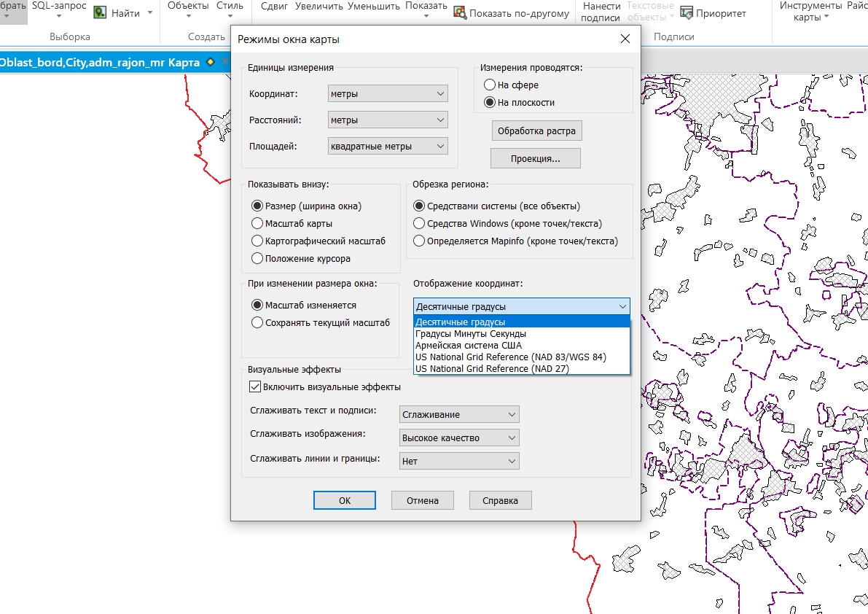
Task: Toggle Включить визуальные эффекты checkbox
Action: click(254, 387)
